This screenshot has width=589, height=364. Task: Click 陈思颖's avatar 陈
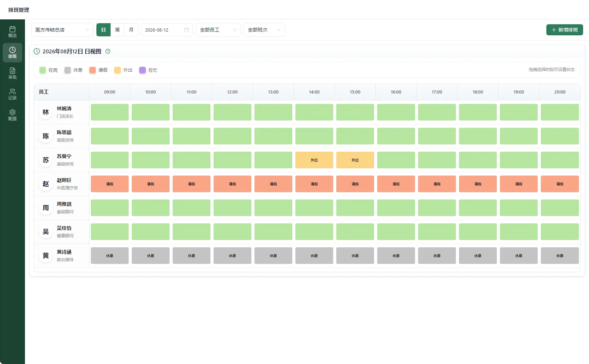pyautogui.click(x=46, y=136)
